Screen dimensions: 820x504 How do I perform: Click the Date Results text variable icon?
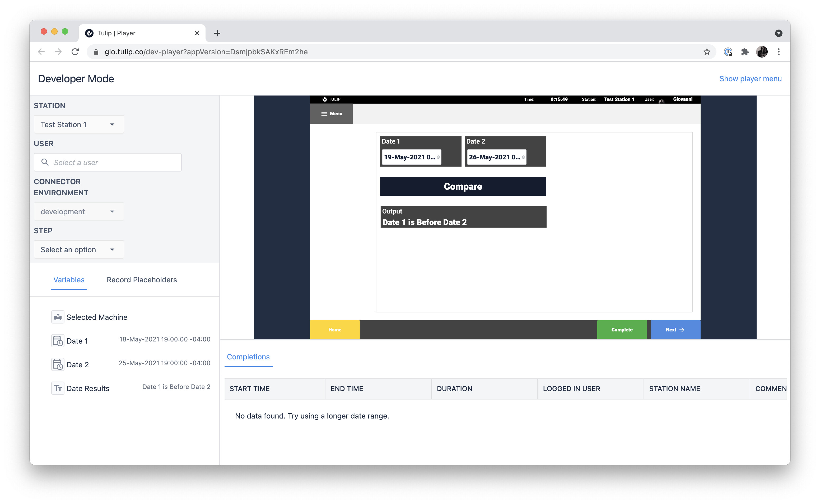coord(58,388)
